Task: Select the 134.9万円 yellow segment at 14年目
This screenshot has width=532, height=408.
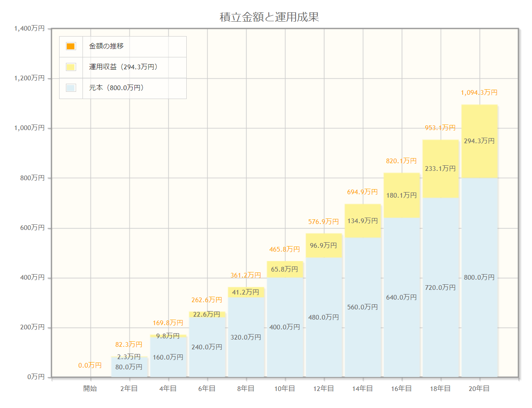Action: 363,221
